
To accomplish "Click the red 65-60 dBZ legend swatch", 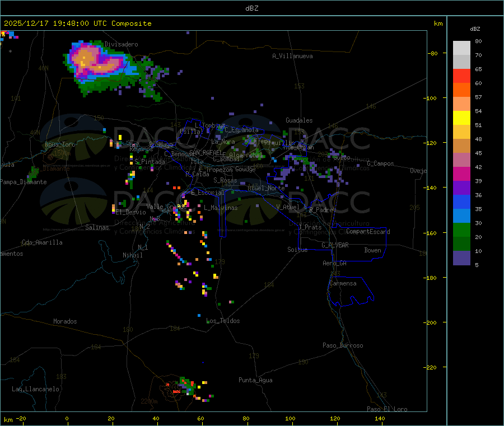I will pyautogui.click(x=461, y=76).
